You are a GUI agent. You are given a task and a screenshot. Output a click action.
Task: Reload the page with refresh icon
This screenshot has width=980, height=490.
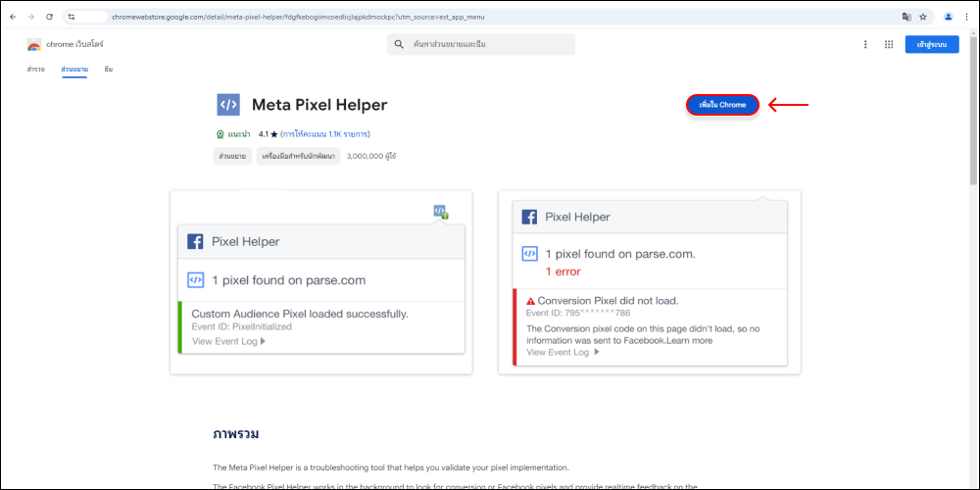click(49, 17)
